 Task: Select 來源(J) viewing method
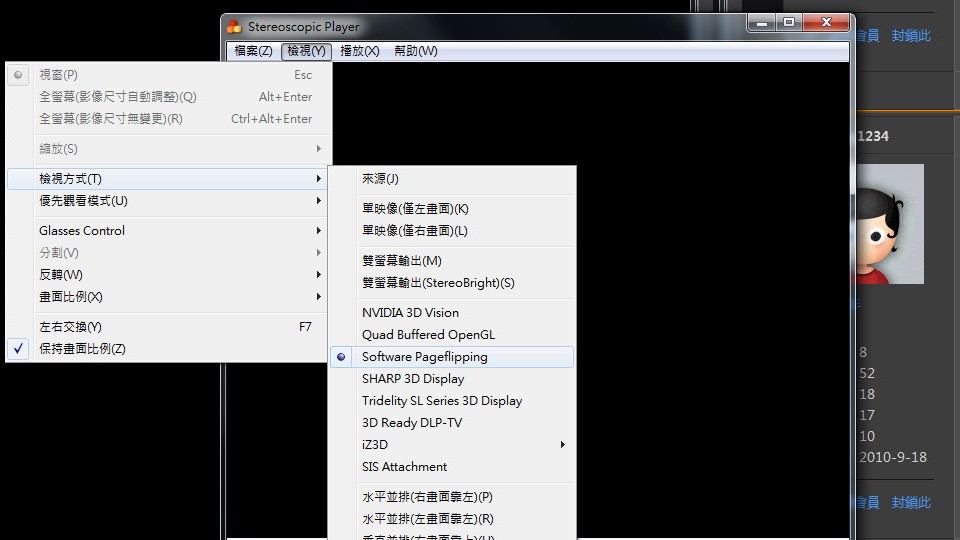point(452,179)
